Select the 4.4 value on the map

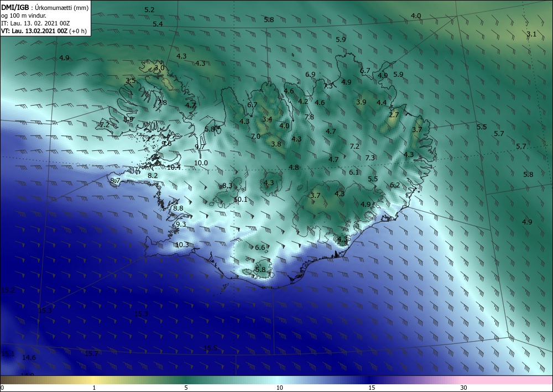[382, 103]
